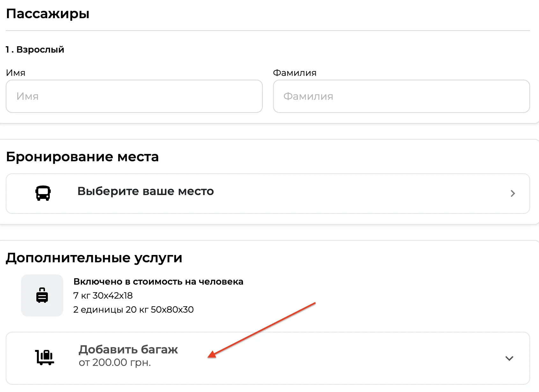Click the Выберите ваше место text
Image resolution: width=539 pixels, height=392 pixels.
coord(145,191)
